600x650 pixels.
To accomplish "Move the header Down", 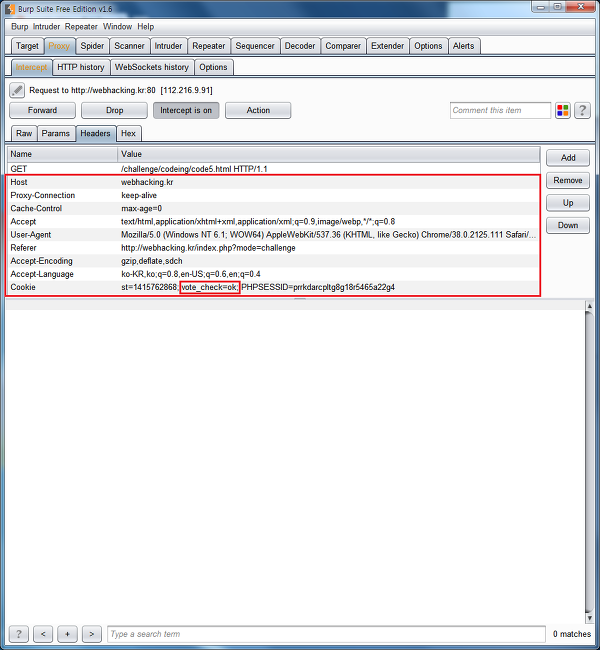I will tap(568, 225).
